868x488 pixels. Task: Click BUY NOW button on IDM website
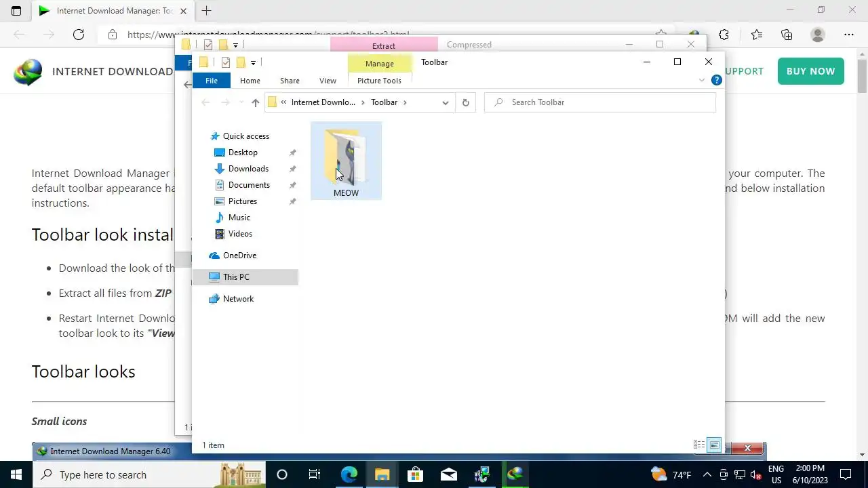point(811,71)
